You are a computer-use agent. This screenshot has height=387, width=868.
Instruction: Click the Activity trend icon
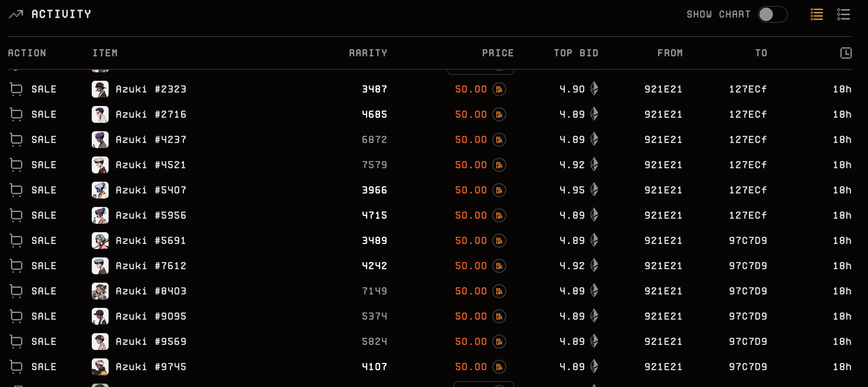point(16,15)
